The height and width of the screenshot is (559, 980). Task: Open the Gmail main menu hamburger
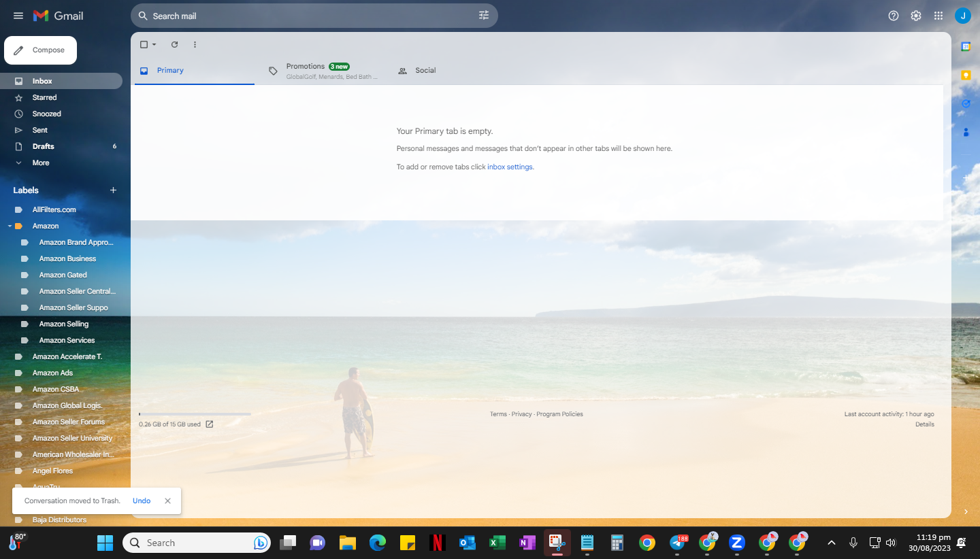pyautogui.click(x=18, y=16)
